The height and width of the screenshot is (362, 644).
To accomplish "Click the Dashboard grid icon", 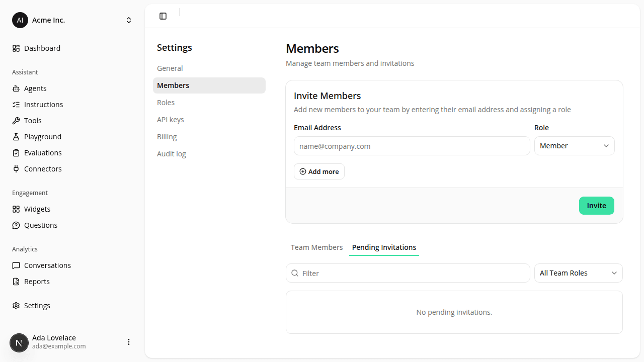I will tap(16, 48).
